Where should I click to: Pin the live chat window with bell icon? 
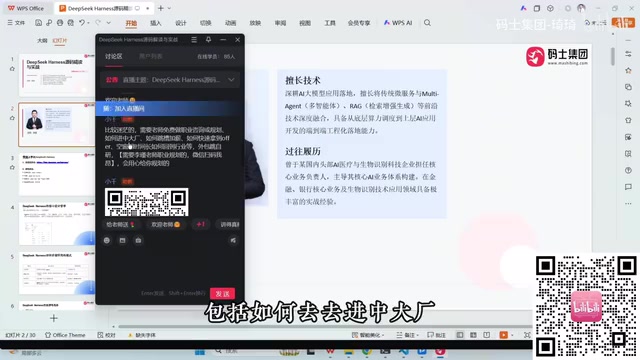(209, 40)
